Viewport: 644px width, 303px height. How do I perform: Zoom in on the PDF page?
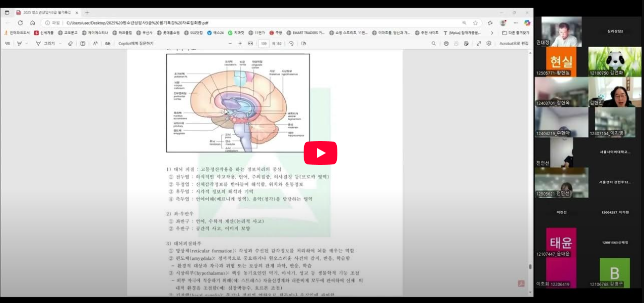pyautogui.click(x=240, y=44)
